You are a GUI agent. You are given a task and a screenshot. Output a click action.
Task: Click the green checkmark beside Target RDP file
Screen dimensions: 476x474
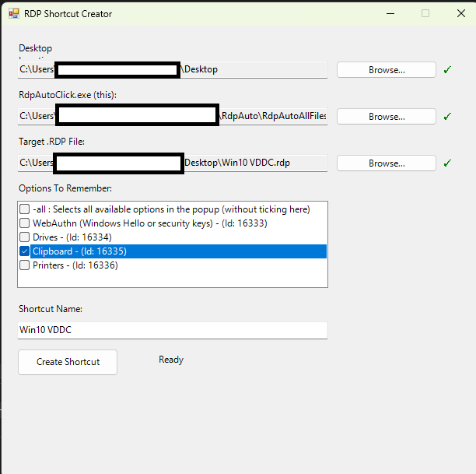pos(447,163)
